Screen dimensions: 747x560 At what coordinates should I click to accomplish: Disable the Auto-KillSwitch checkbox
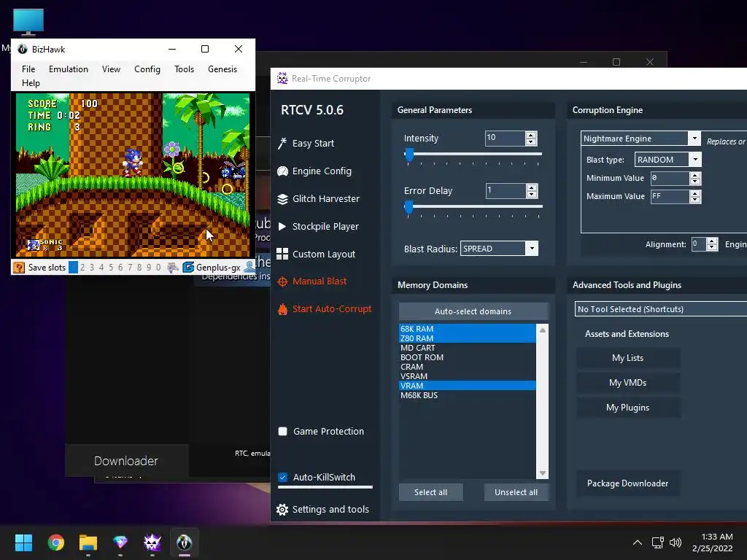[x=282, y=477]
